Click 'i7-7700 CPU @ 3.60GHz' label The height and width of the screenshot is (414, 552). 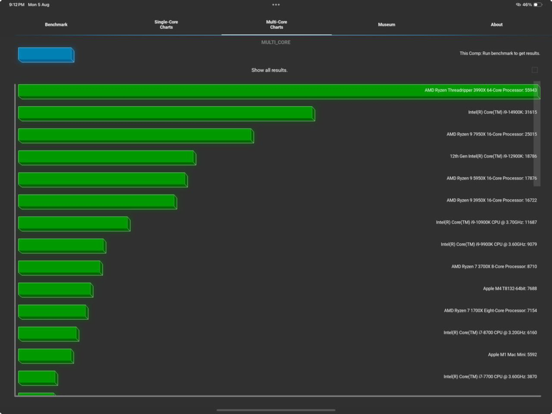coord(490,377)
